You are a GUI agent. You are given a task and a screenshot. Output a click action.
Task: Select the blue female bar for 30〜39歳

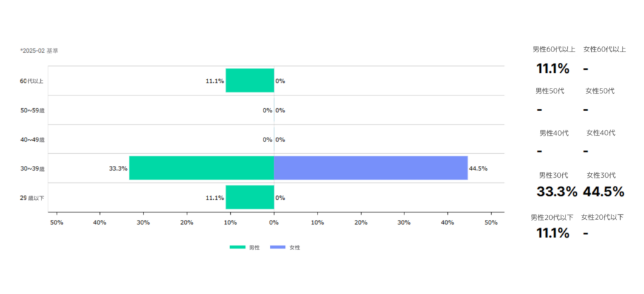(x=370, y=168)
